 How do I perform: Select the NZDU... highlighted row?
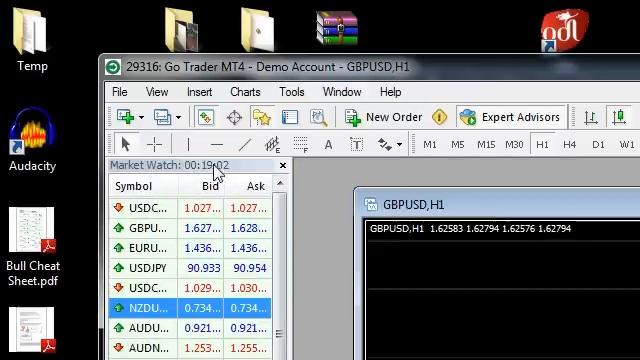(190, 308)
